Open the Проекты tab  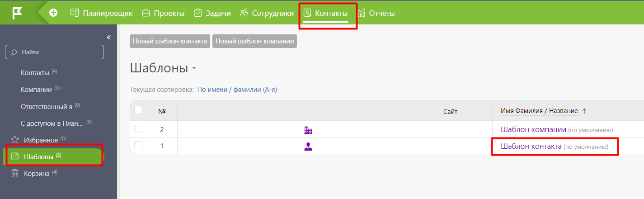tap(163, 13)
